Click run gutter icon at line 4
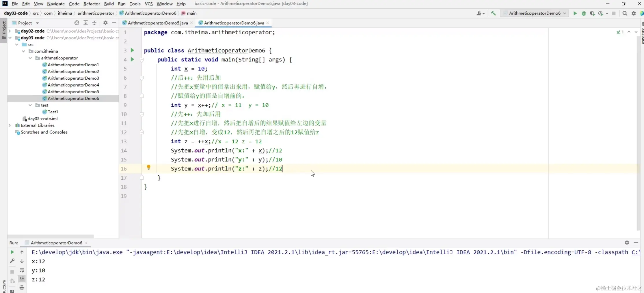The height and width of the screenshot is (293, 644). point(132,59)
